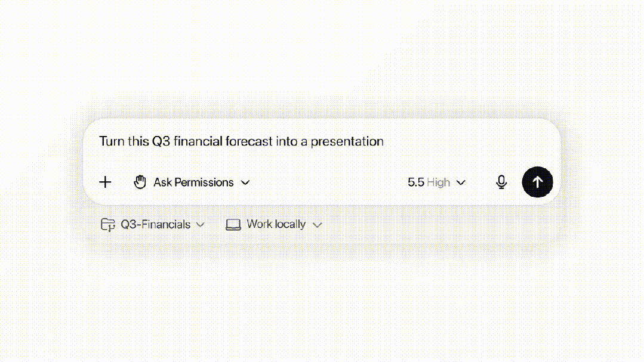Expand the Ask Permissions dropdown chevron
The image size is (644, 362).
[245, 182]
